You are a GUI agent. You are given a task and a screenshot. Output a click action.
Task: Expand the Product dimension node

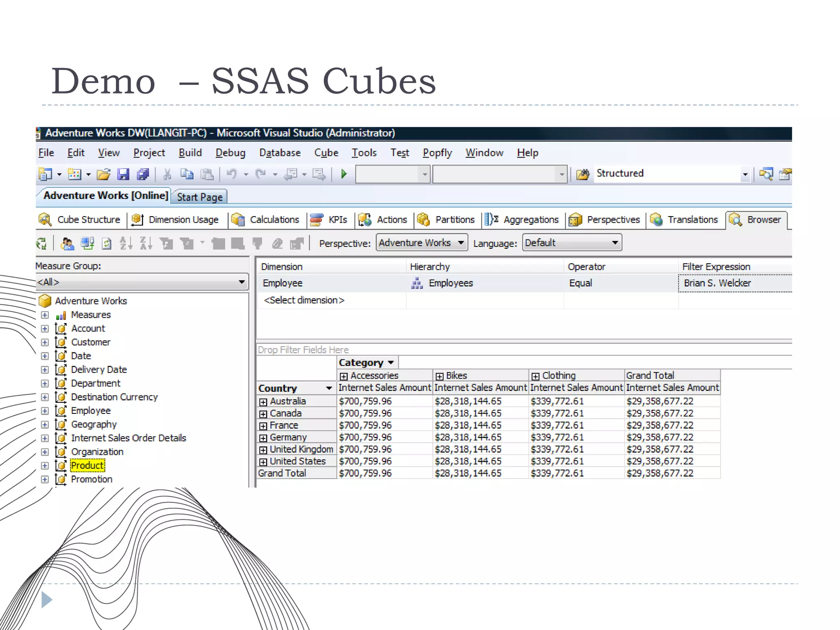pyautogui.click(x=45, y=466)
